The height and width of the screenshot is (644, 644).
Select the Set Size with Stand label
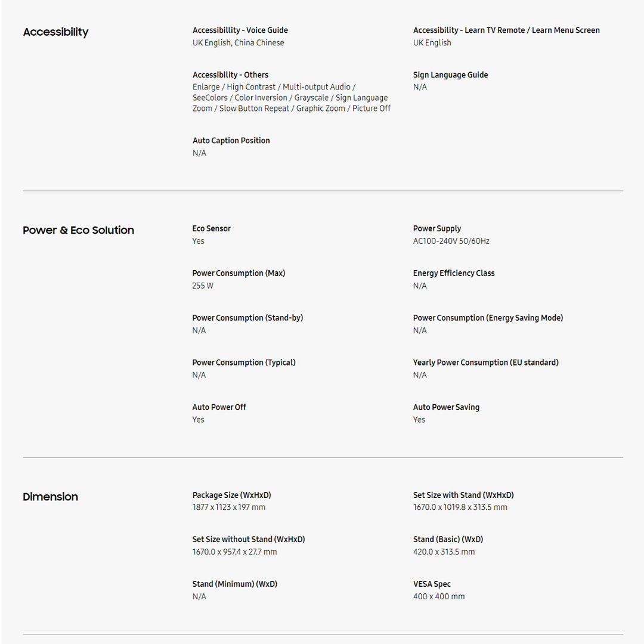[463, 495]
